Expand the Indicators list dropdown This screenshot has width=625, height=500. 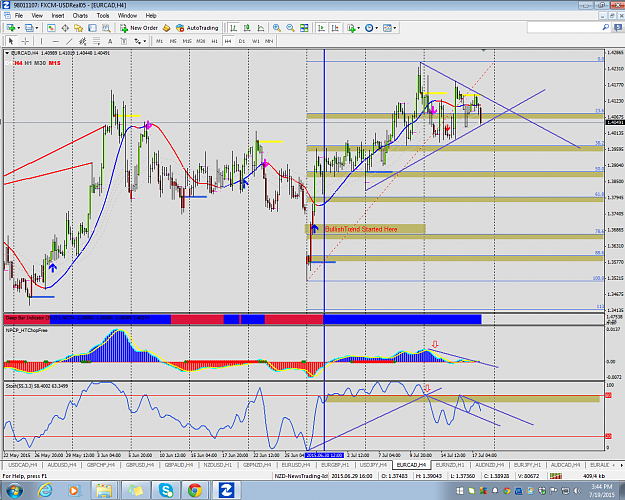pyautogui.click(x=358, y=28)
